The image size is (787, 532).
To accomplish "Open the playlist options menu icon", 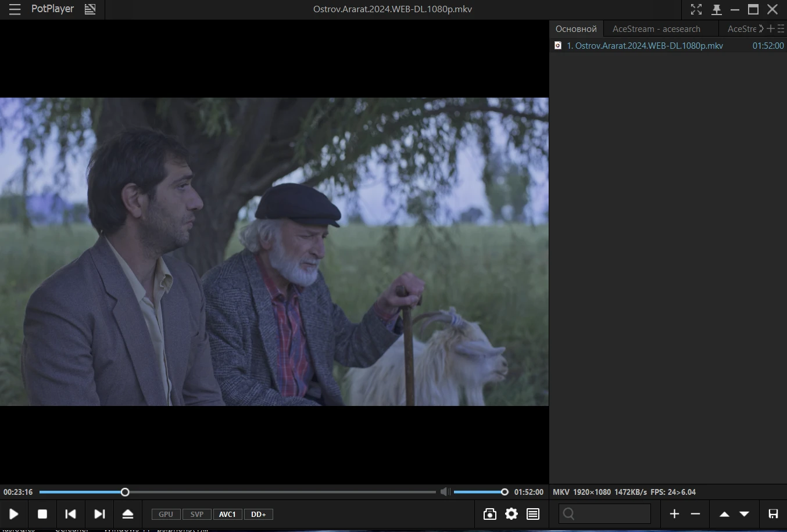I will 781,28.
